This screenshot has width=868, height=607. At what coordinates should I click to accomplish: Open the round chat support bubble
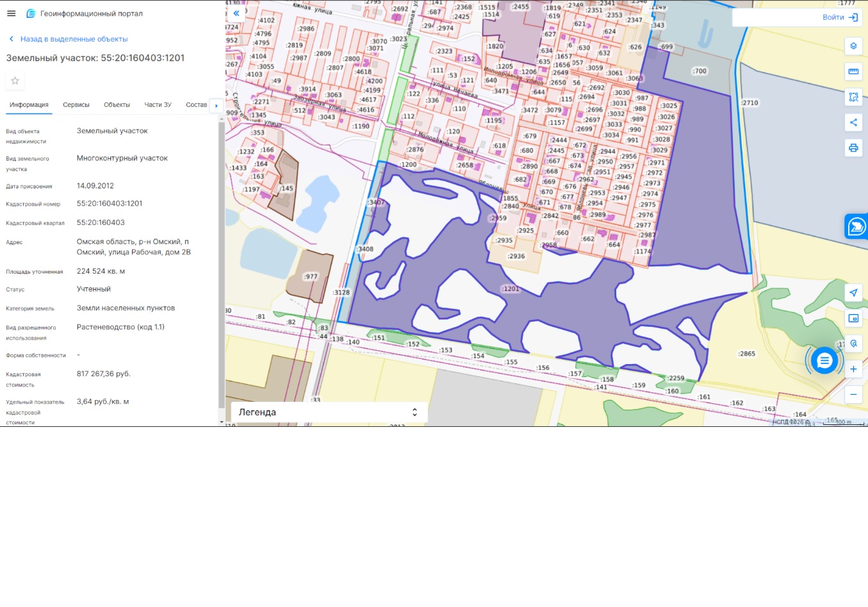(824, 361)
